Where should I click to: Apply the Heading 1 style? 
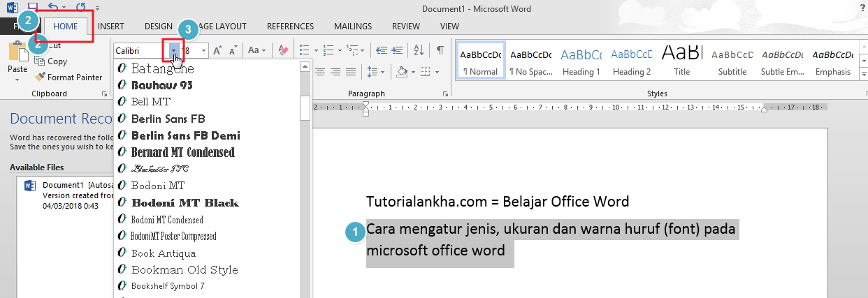(581, 61)
